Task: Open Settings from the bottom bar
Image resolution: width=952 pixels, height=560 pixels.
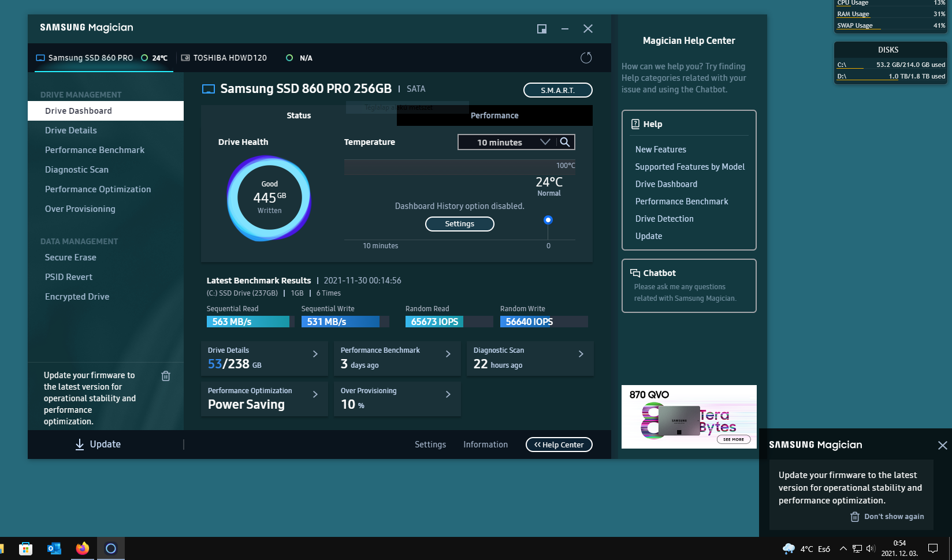Action: [x=430, y=445]
